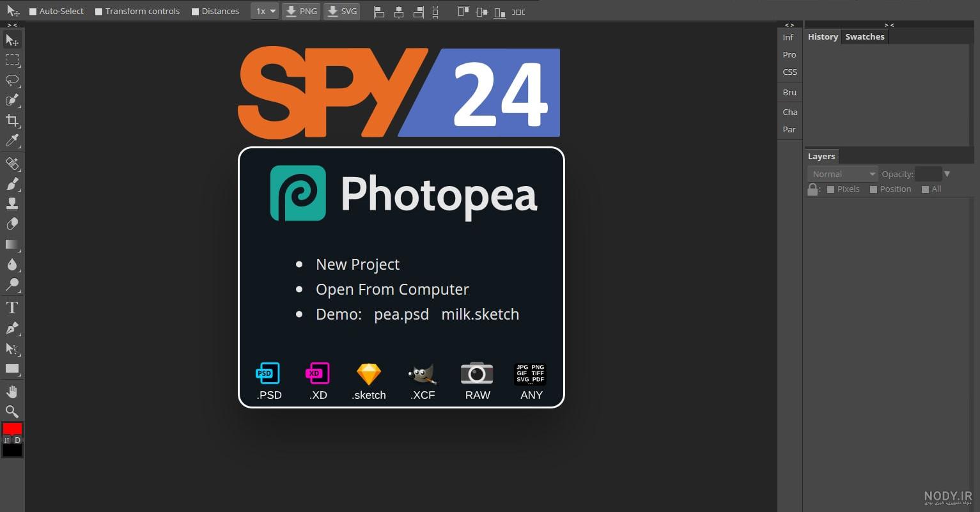The width and height of the screenshot is (980, 512).
Task: Download as PNG button
Action: click(301, 12)
